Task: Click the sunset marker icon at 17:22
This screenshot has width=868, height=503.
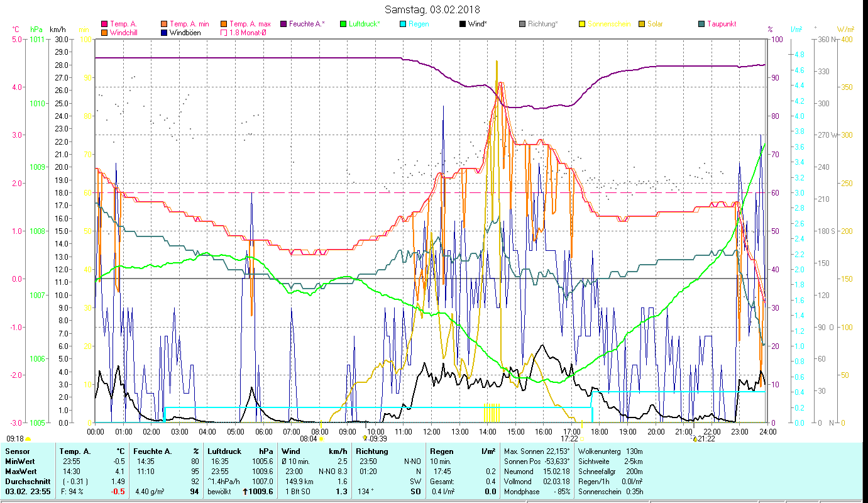Action: pos(582,439)
